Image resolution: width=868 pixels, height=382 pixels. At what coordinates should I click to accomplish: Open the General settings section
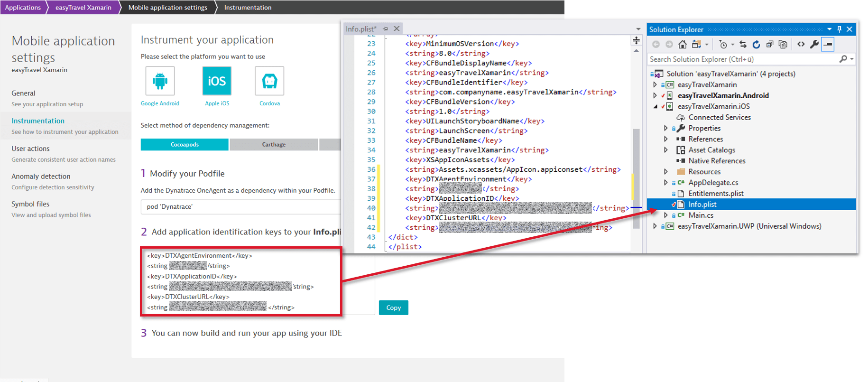click(66, 98)
